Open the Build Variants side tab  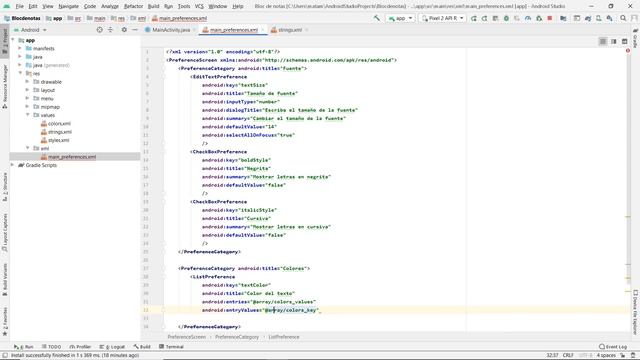coord(4,280)
